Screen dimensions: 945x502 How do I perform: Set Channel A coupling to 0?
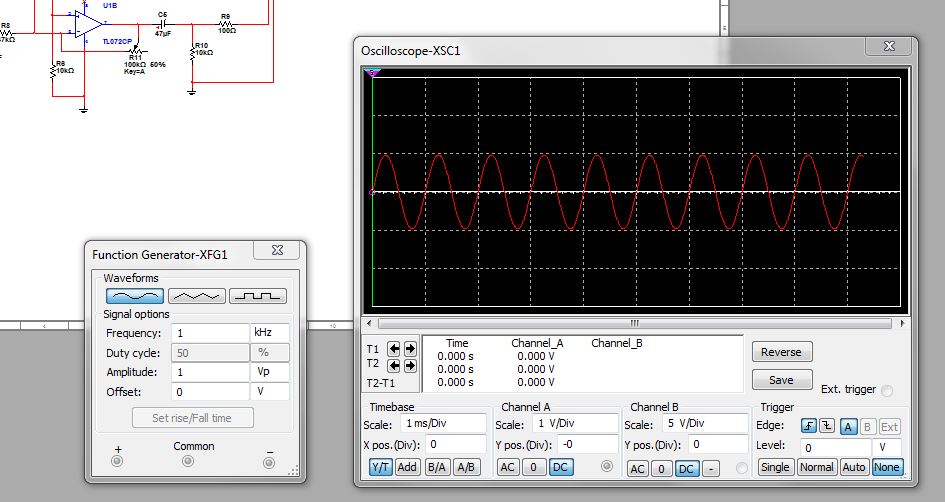[533, 467]
